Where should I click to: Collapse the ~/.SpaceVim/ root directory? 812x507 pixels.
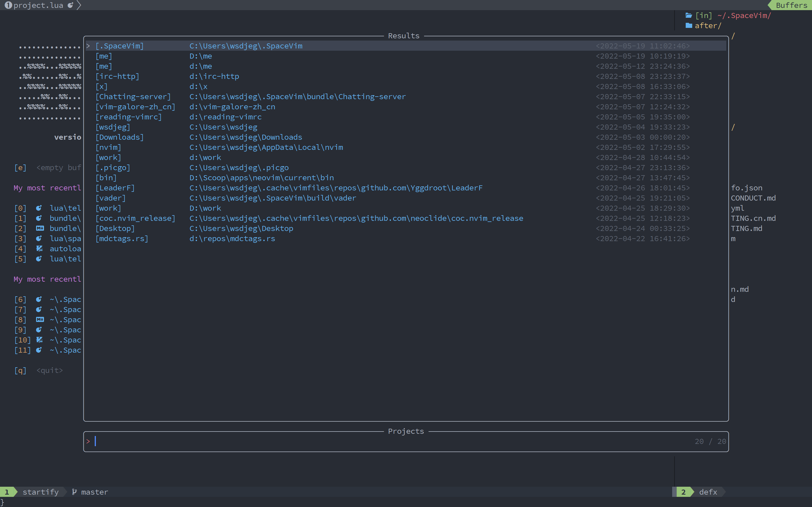tap(743, 15)
